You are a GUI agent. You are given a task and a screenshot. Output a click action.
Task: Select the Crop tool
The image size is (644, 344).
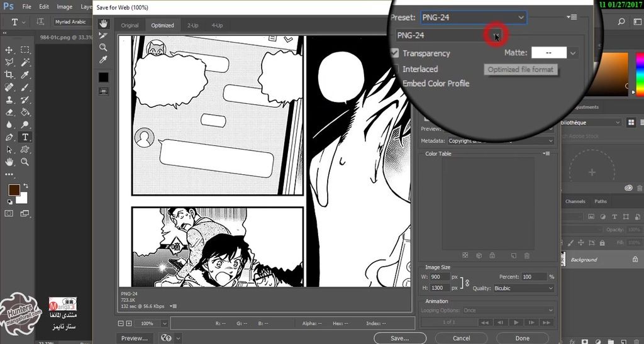click(x=9, y=75)
